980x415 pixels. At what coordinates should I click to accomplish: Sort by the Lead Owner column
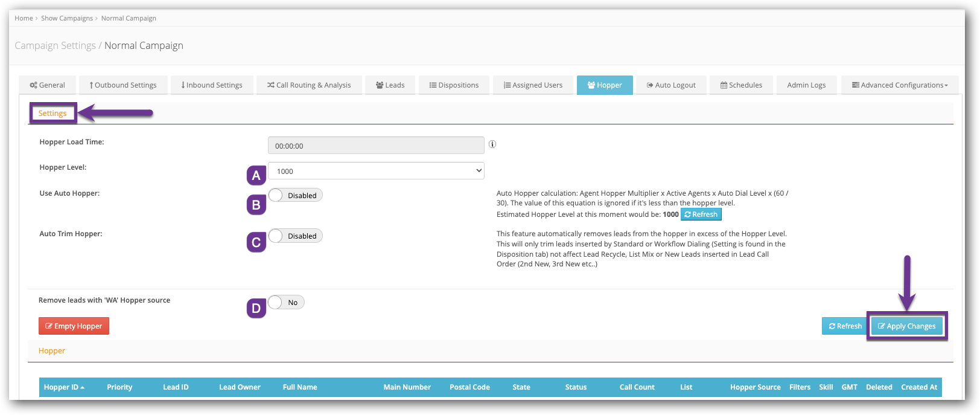pyautogui.click(x=240, y=387)
